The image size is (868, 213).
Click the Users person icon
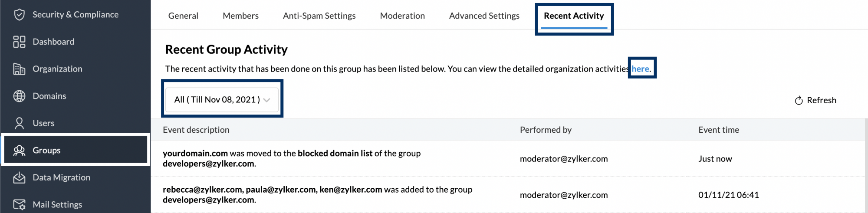point(19,123)
